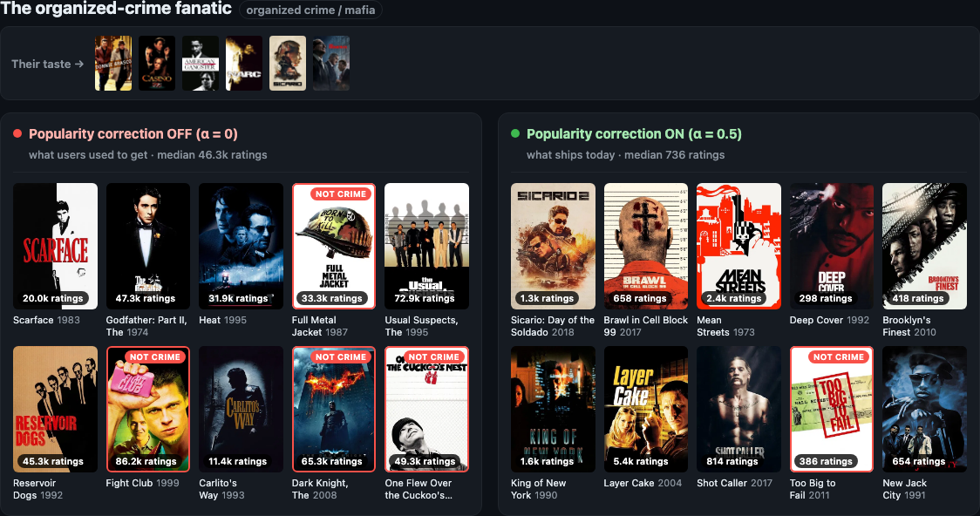This screenshot has width=980, height=516.
Task: Open the Carlito's Way poster
Action: coord(242,409)
